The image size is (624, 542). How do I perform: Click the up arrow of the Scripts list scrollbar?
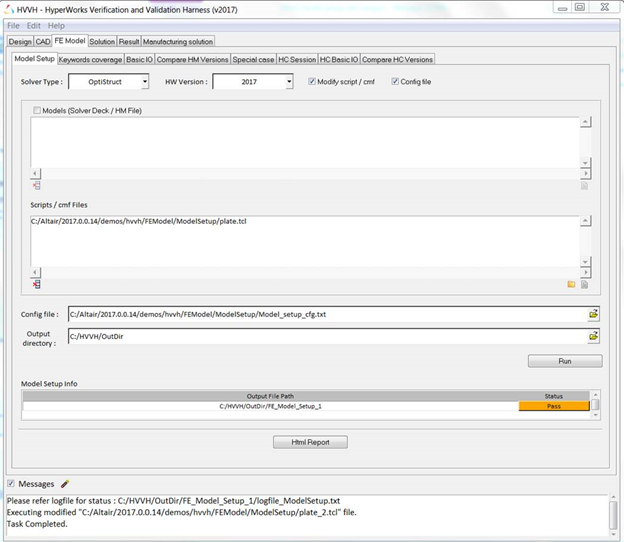coord(585,221)
